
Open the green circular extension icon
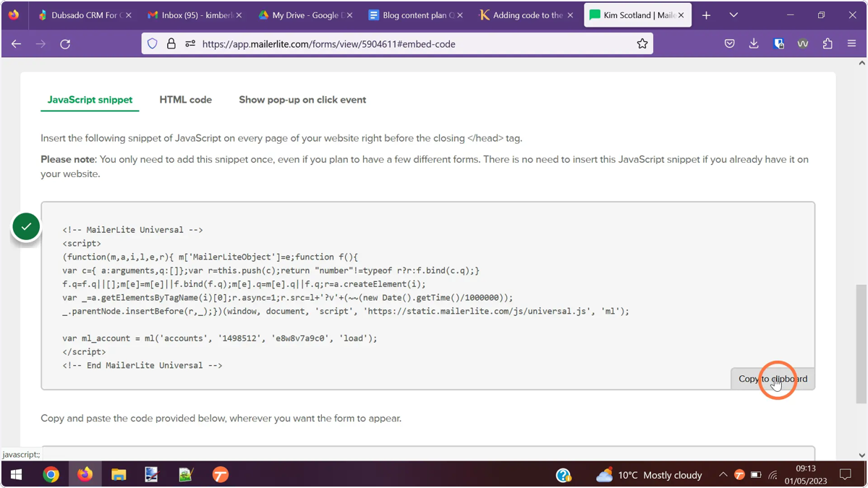[803, 44]
